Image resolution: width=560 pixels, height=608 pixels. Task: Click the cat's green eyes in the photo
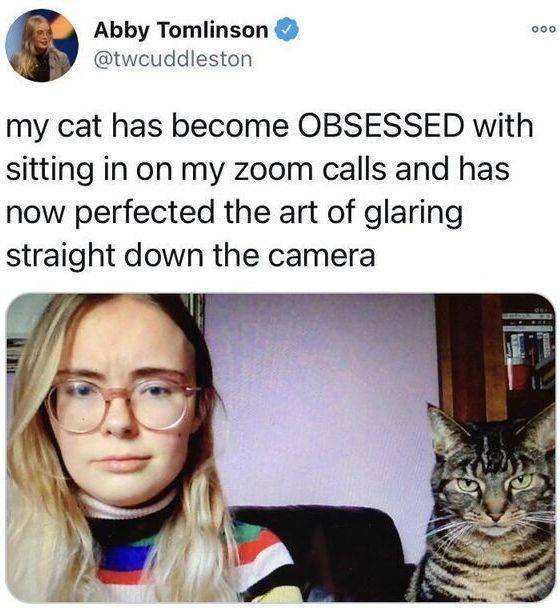(x=495, y=482)
